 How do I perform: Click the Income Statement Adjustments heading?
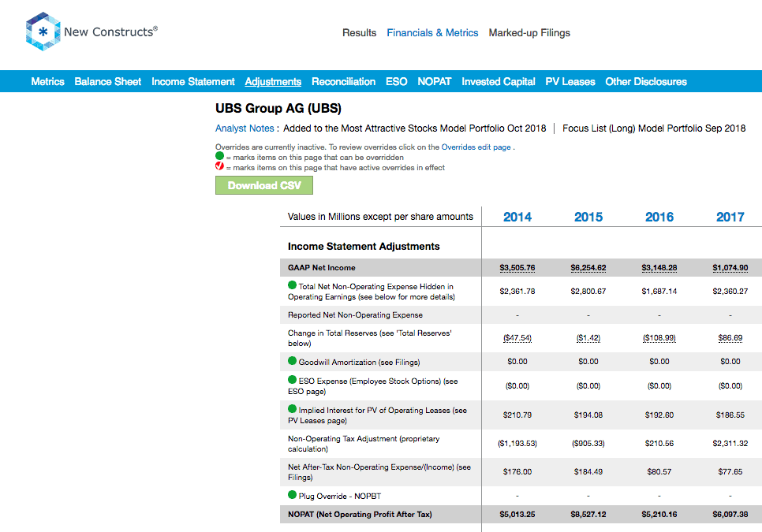coord(364,247)
